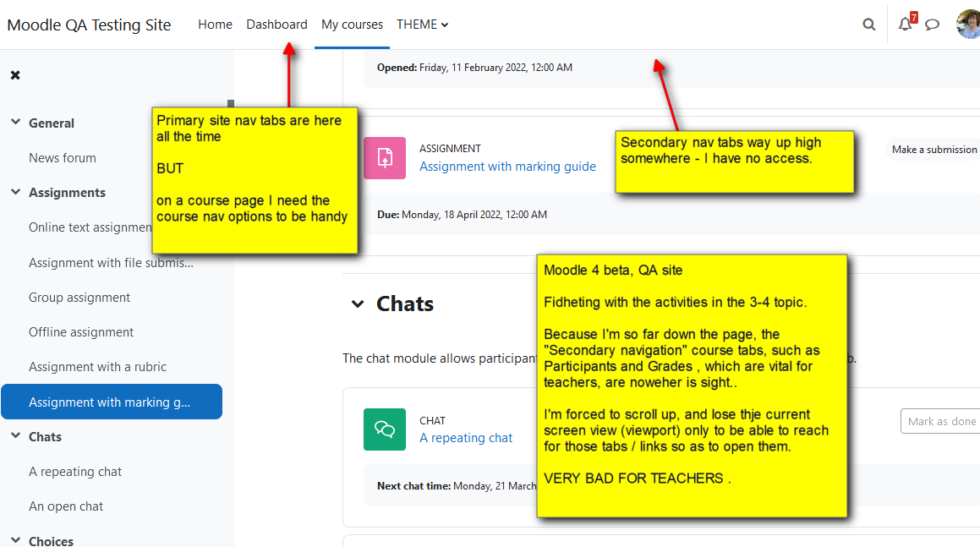Select highlighted Assignment with marking guide item
The image size is (980, 547).
112,402
